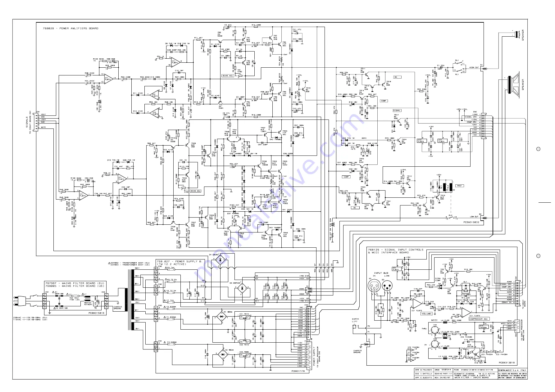Viewport: 555px width, 392px height.
Task: Click the 'INPUT 0dB' label
Action: pos(381,273)
